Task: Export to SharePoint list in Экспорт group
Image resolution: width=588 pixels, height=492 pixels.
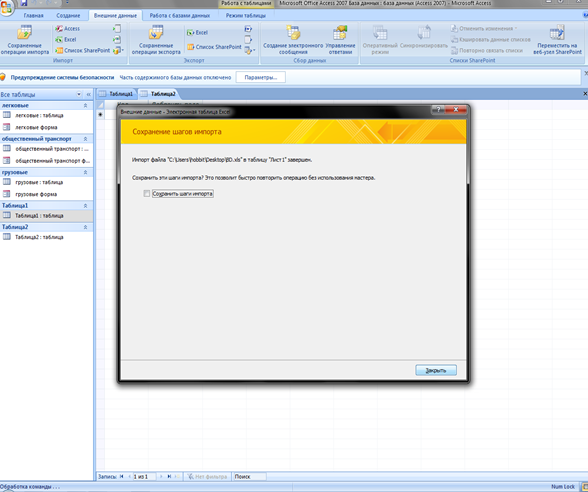Action: (214, 47)
